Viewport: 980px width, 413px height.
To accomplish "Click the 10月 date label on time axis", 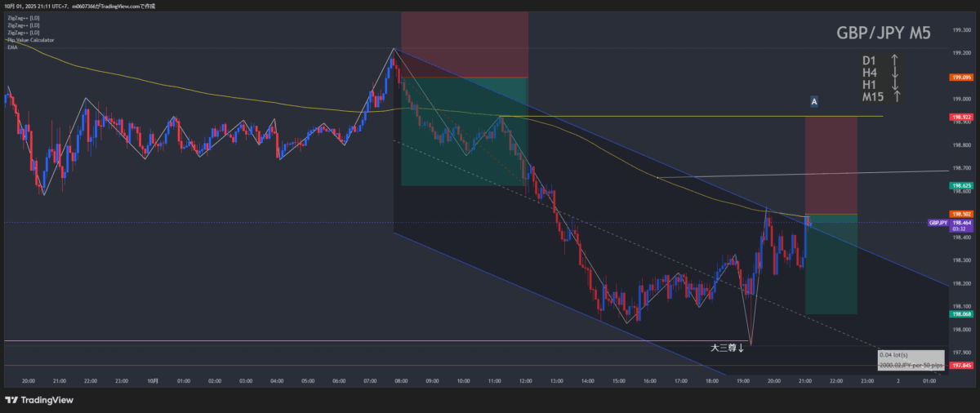I will pyautogui.click(x=153, y=380).
